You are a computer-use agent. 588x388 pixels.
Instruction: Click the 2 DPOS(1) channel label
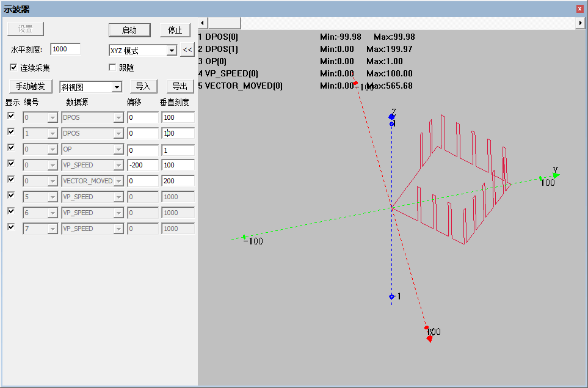click(x=218, y=49)
